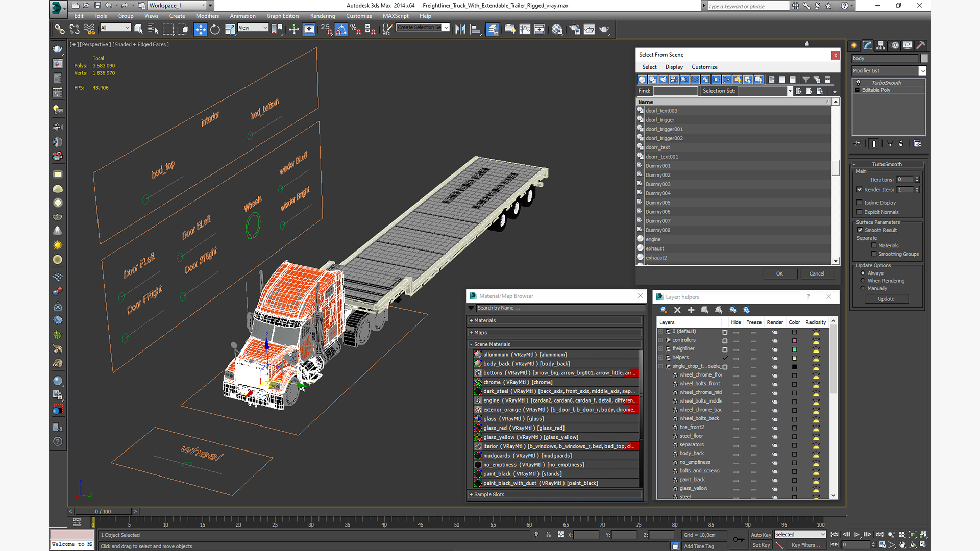
Task: Expand the Materials group in browser
Action: (471, 321)
